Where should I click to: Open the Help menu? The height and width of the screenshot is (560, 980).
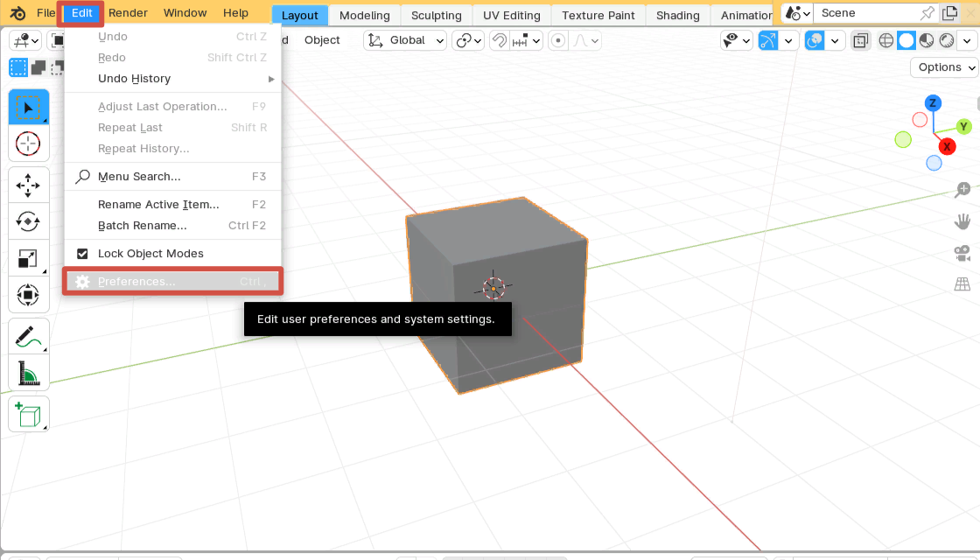[235, 13]
